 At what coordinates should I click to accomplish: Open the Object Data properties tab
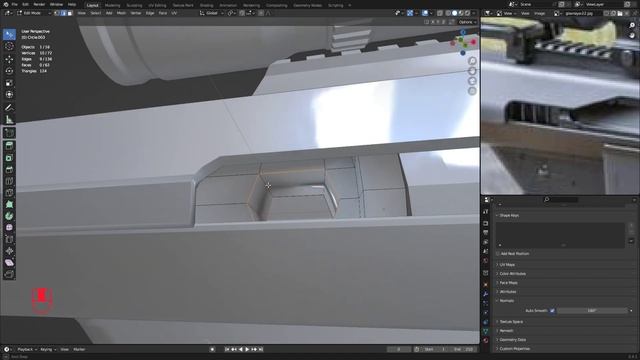click(486, 331)
